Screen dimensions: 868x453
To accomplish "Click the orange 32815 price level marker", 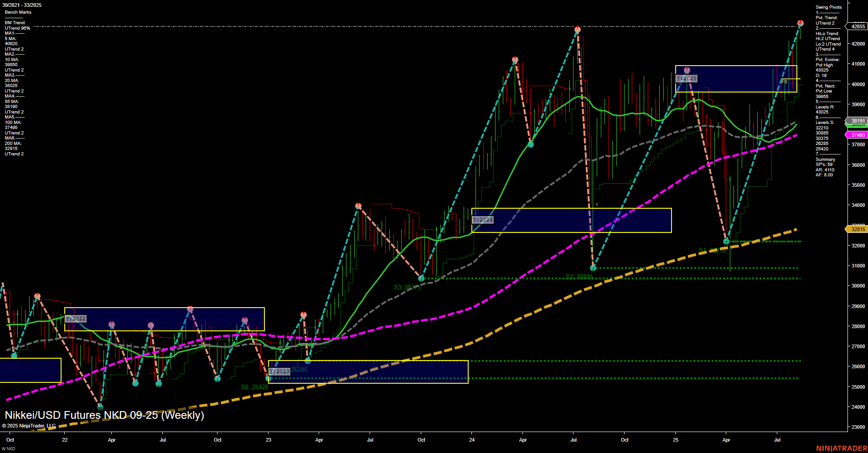I will pos(857,229).
